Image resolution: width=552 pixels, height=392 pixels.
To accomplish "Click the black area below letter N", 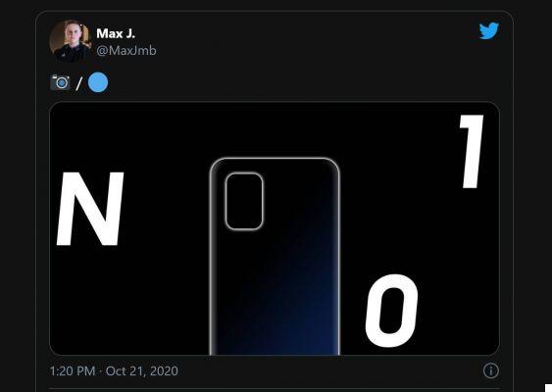I will tap(91, 299).
